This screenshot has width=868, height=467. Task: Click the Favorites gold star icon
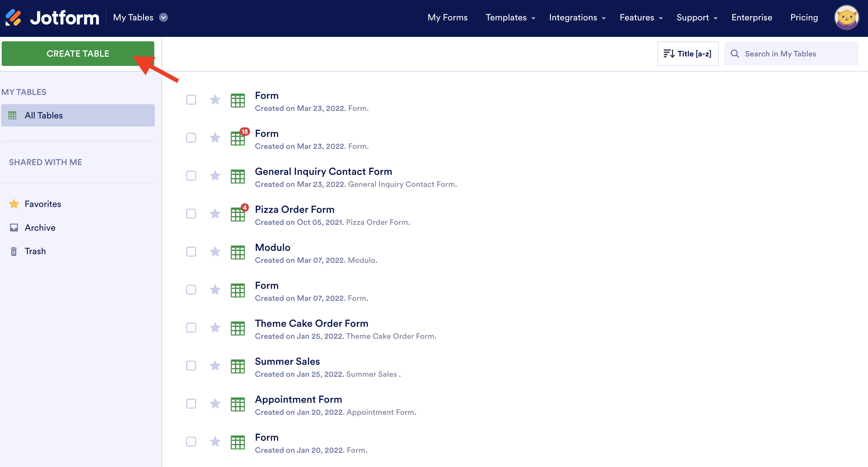click(x=13, y=204)
